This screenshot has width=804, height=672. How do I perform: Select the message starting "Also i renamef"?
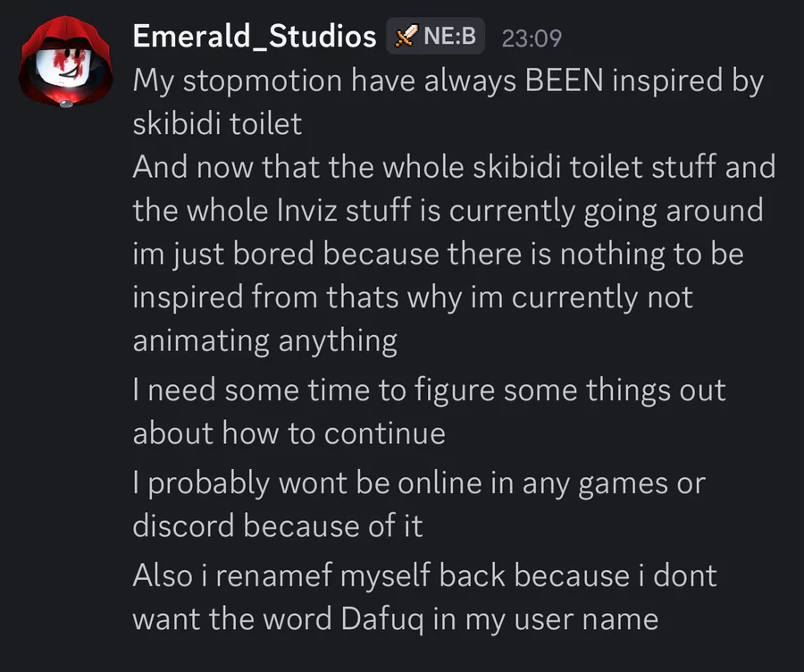click(424, 576)
